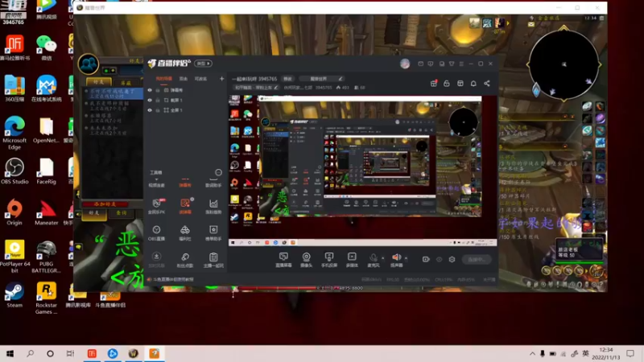Collapse the 工具箱 toolbox section
The width and height of the screenshot is (644, 362).
(x=156, y=174)
